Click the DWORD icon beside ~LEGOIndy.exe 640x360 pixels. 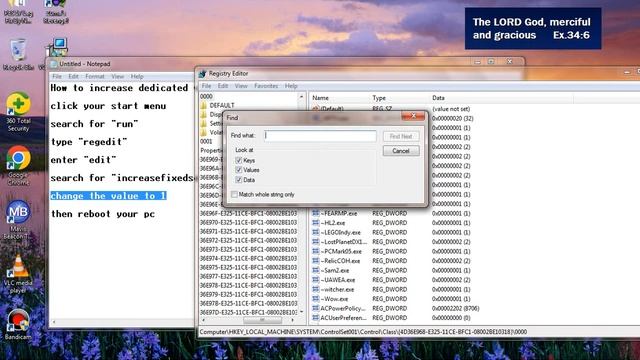[x=316, y=232]
